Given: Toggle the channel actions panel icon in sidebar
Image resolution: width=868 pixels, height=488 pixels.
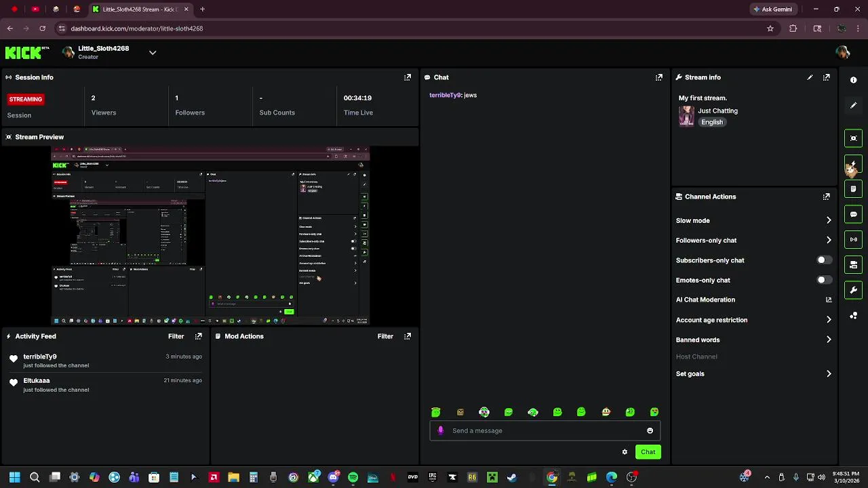Looking at the screenshot, I should point(853,265).
